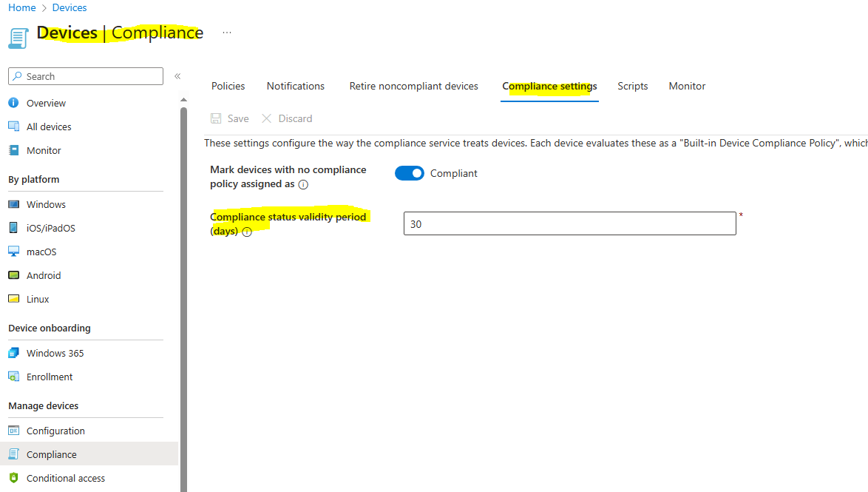Viewport: 868px width, 492px height.
Task: Open the Configuration section
Action: point(55,430)
